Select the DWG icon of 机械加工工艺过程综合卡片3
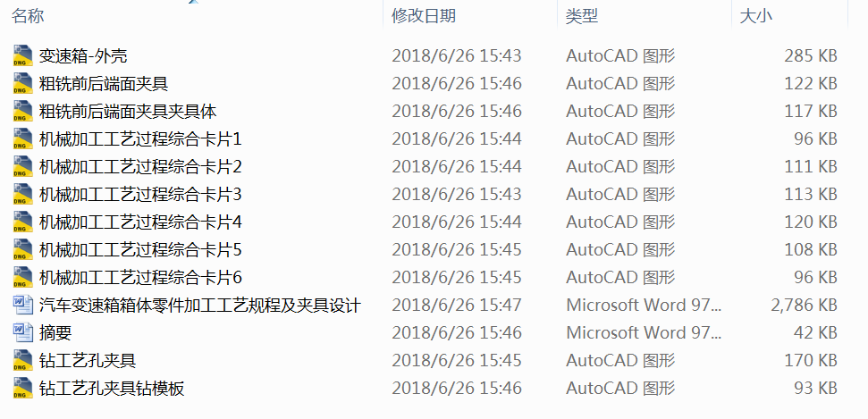The height and width of the screenshot is (419, 868). [x=23, y=195]
